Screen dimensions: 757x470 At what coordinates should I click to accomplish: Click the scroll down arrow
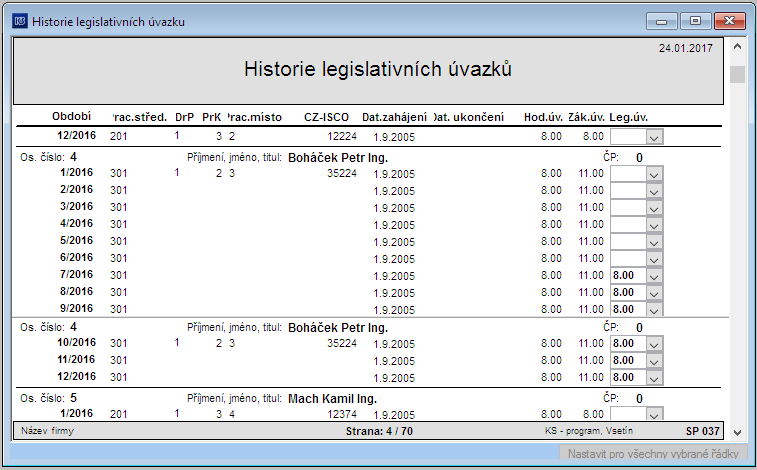pyautogui.click(x=737, y=433)
